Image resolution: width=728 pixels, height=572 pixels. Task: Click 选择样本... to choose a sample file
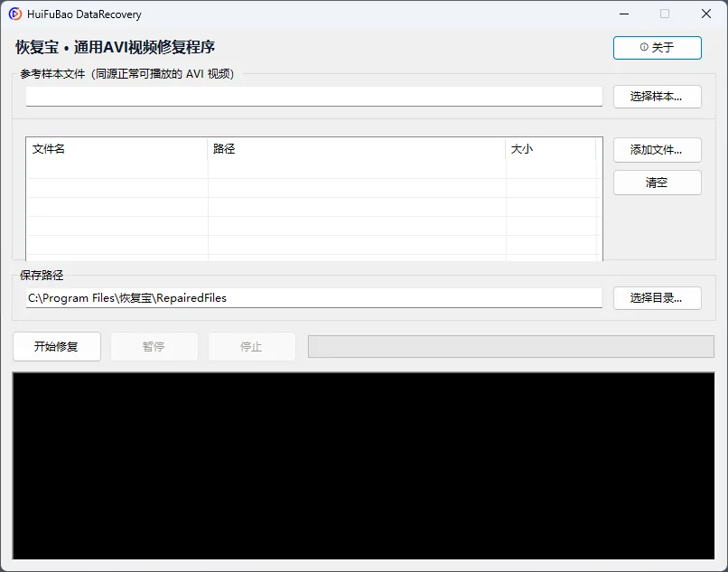coord(657,97)
